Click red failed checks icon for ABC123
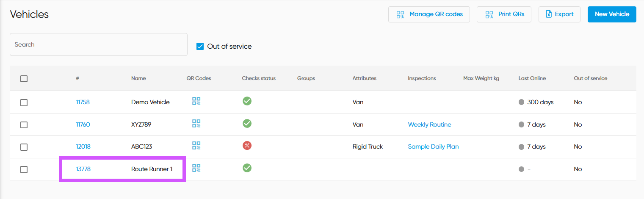This screenshot has height=199, width=644. [x=247, y=146]
